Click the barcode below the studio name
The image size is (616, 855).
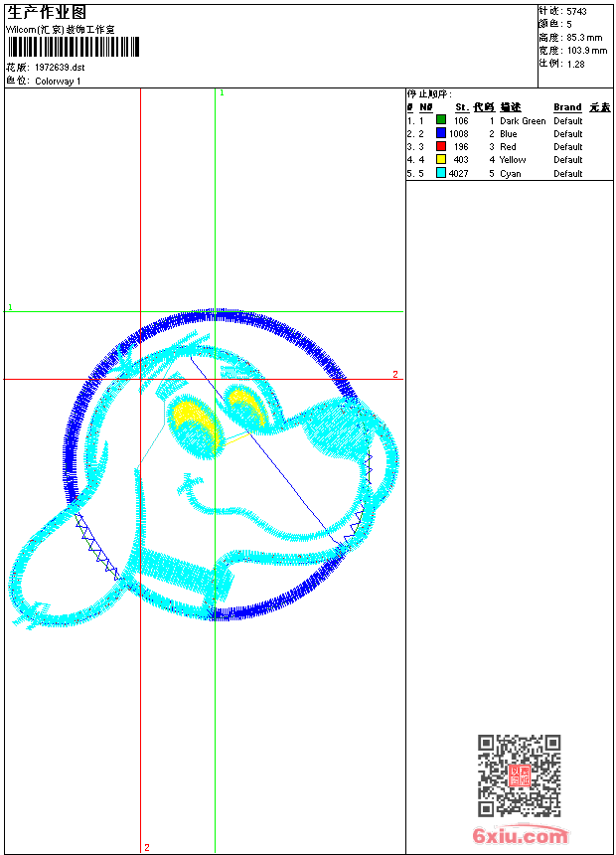point(74,47)
